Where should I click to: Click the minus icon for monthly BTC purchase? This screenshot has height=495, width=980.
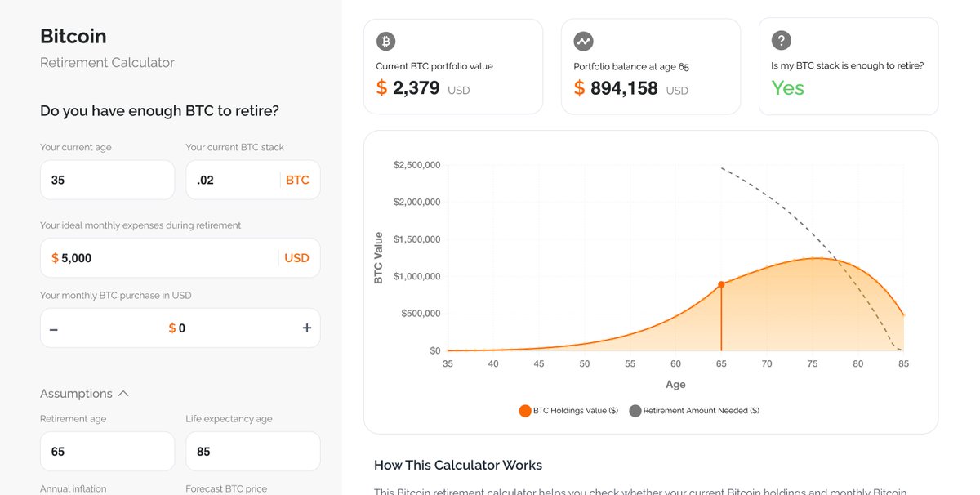[x=54, y=328]
